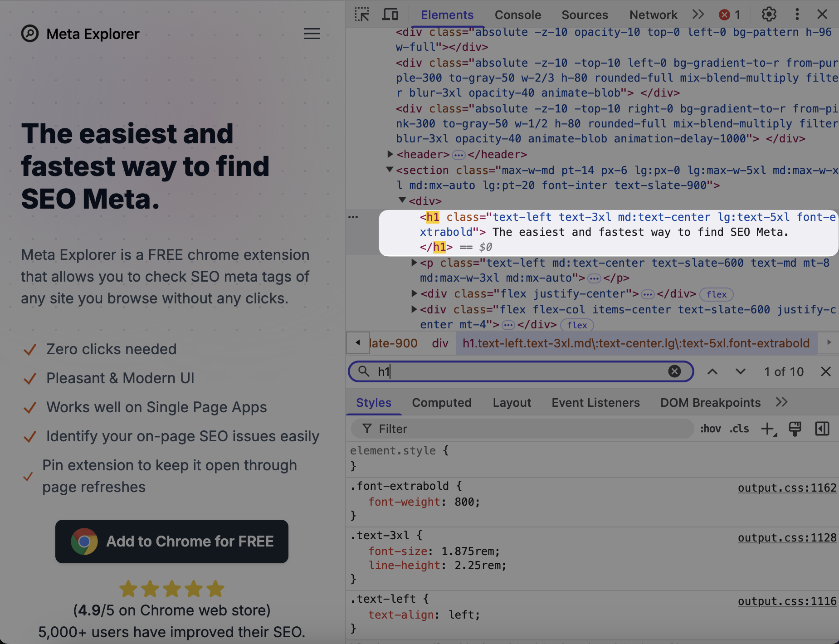Select the div breadcrumb item
The height and width of the screenshot is (644, 839).
pyautogui.click(x=440, y=343)
